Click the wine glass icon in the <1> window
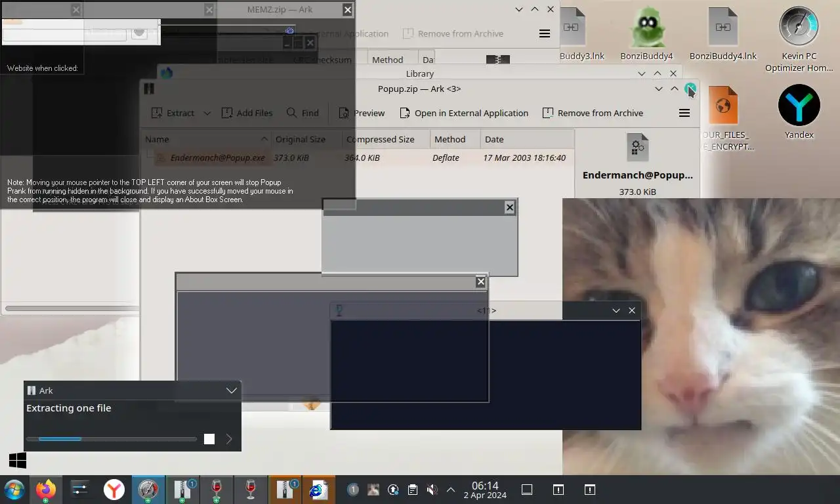 point(339,310)
